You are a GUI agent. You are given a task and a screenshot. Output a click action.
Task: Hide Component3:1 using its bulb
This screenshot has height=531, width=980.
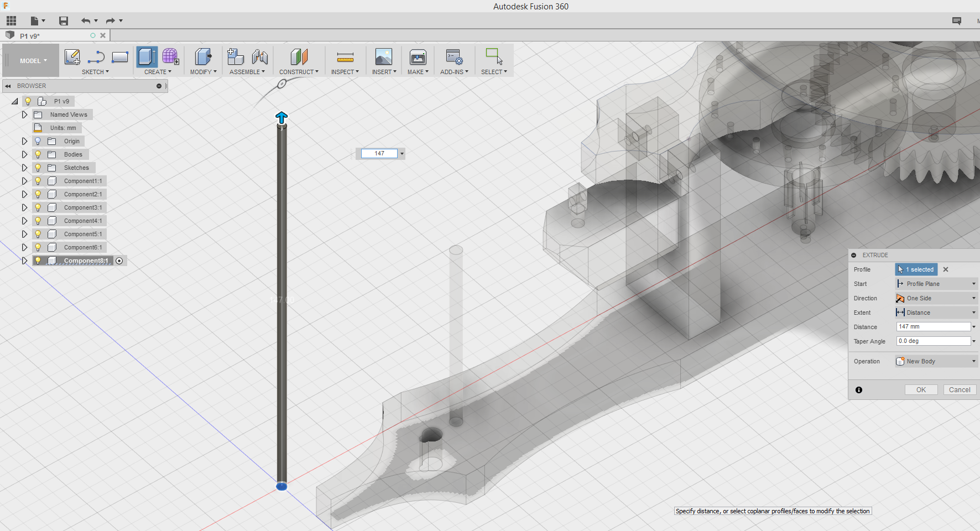(38, 207)
